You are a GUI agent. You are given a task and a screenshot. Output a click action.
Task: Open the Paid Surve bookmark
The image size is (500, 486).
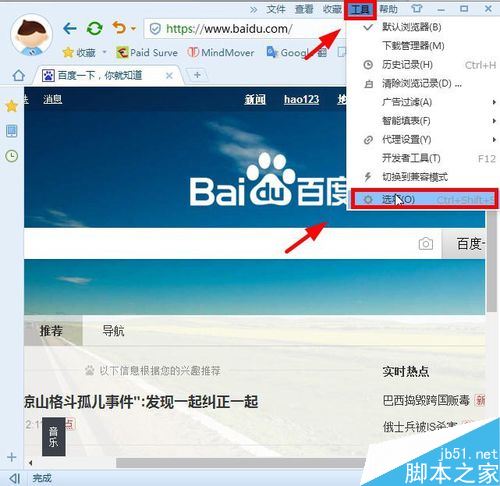tap(147, 52)
